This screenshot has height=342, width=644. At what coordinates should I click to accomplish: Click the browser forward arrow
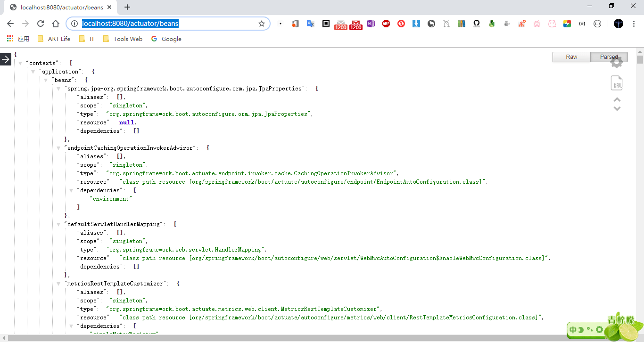pyautogui.click(x=25, y=24)
